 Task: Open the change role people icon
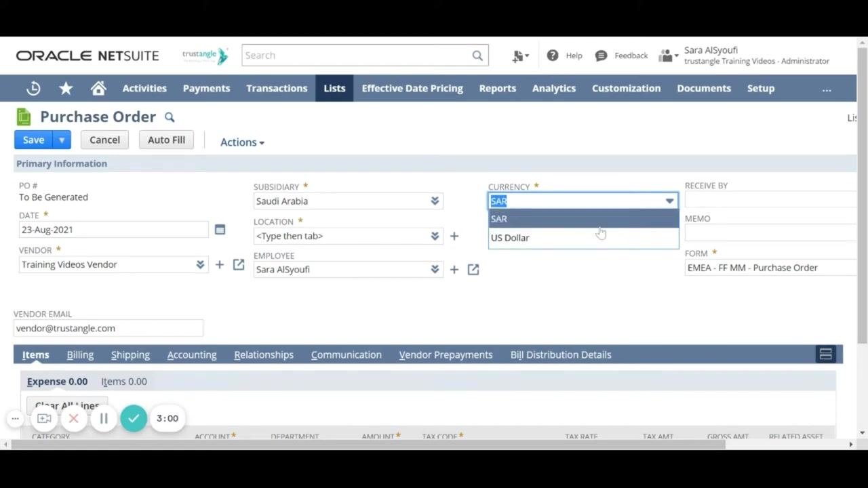668,56
